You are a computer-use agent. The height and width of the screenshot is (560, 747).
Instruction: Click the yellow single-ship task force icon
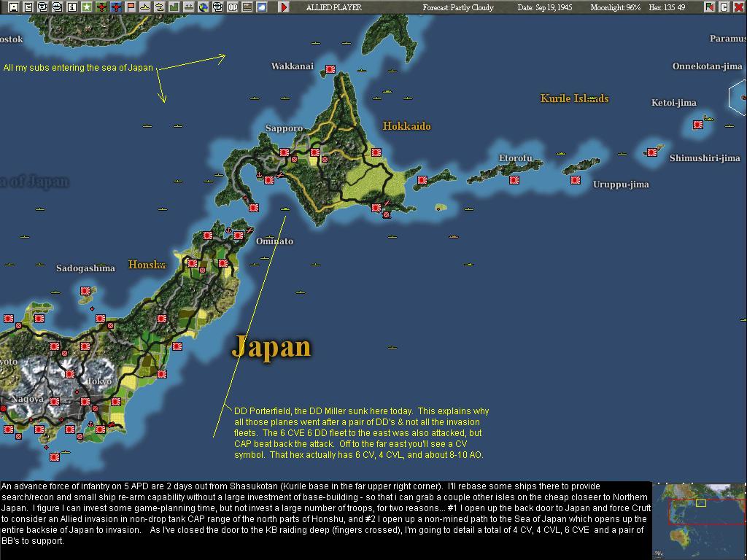tap(145, 7)
